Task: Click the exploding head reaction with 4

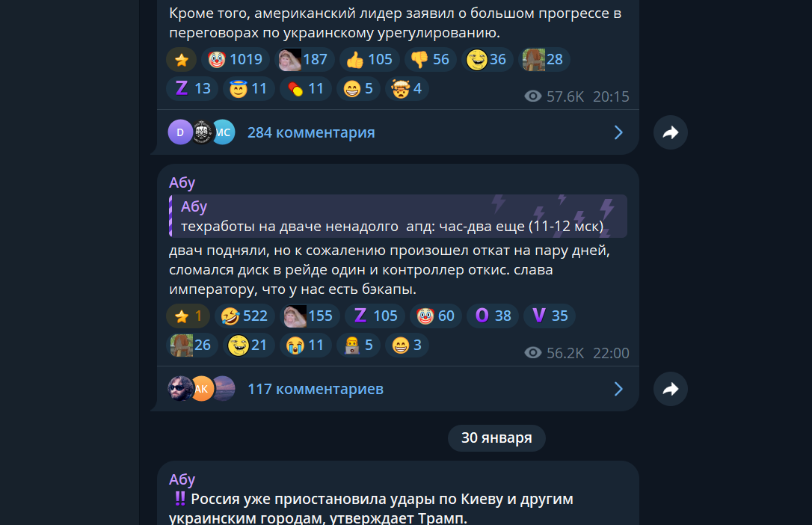Action: (407, 88)
